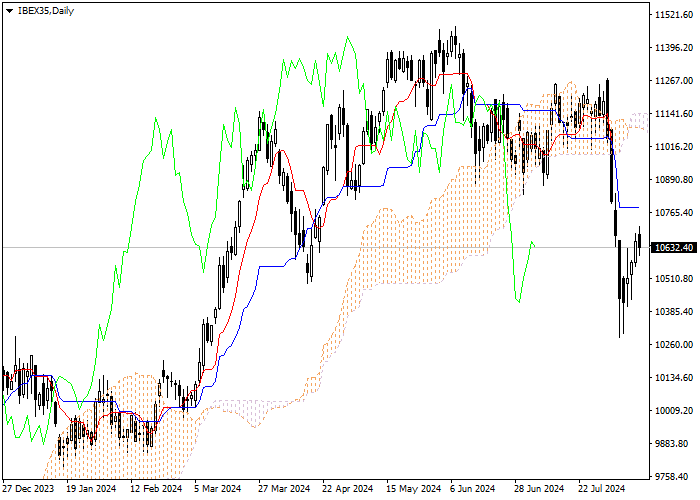Click the 10890.80 price scale value

(674, 180)
